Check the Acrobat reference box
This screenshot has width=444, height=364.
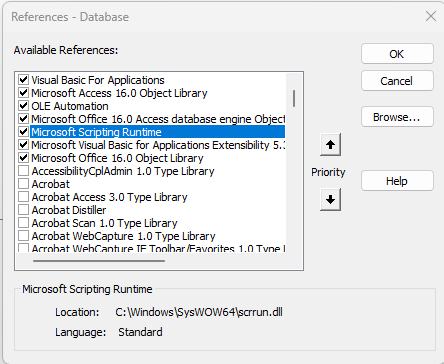pos(23,184)
